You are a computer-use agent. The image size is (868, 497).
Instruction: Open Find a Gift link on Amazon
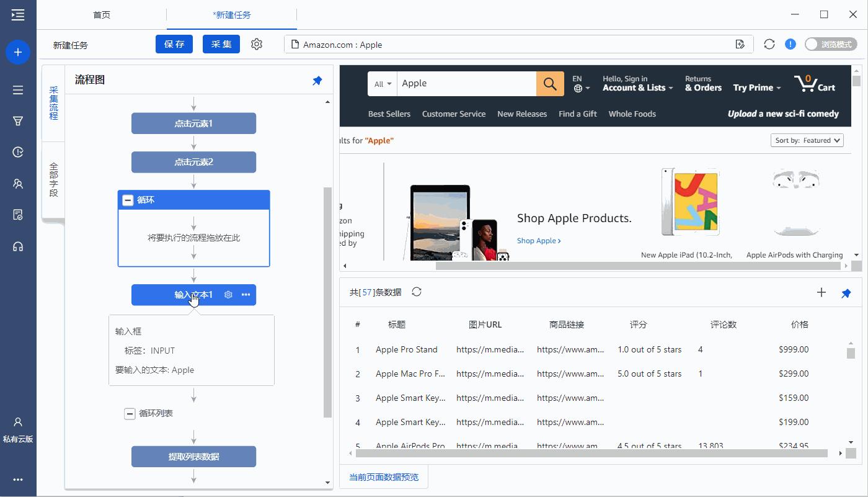[x=578, y=114]
